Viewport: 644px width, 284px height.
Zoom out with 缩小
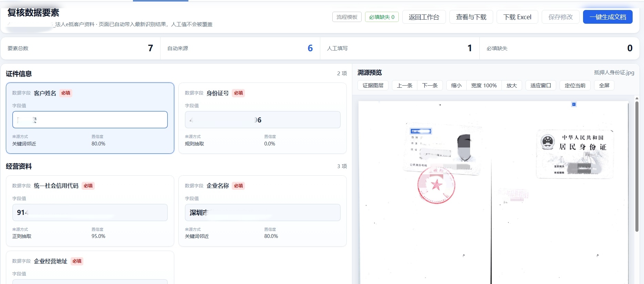456,85
